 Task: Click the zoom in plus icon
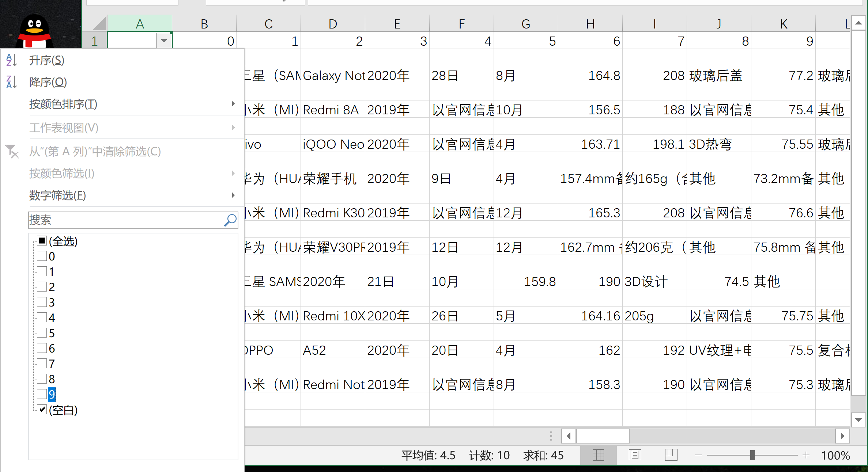coord(806,455)
